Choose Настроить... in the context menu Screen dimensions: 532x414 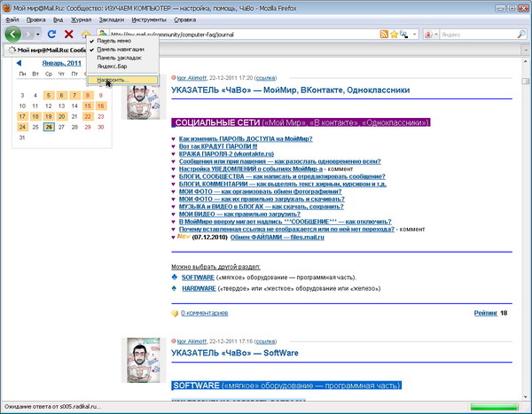122,80
